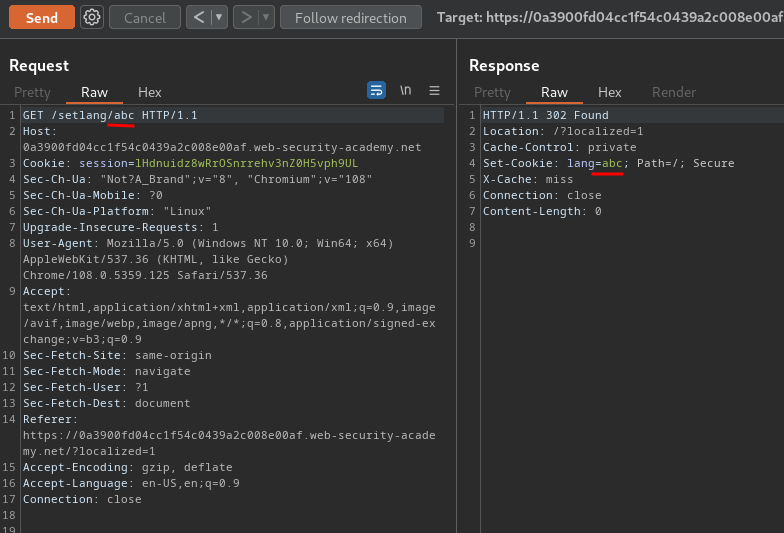
Task: Click the Accept-Language en-US line
Action: click(131, 484)
